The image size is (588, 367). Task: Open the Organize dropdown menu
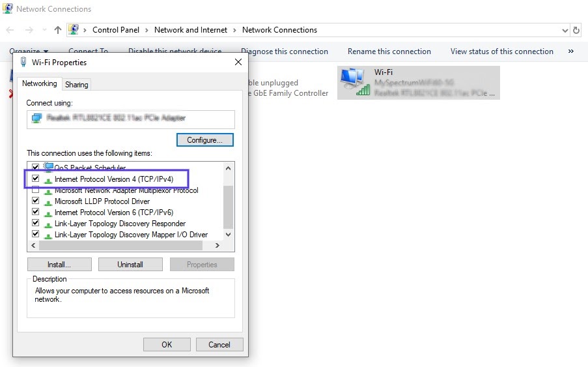(x=29, y=51)
